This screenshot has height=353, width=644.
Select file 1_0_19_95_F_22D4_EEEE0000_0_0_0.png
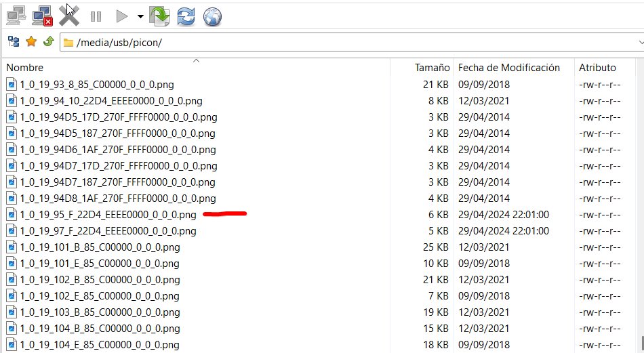pyautogui.click(x=108, y=215)
